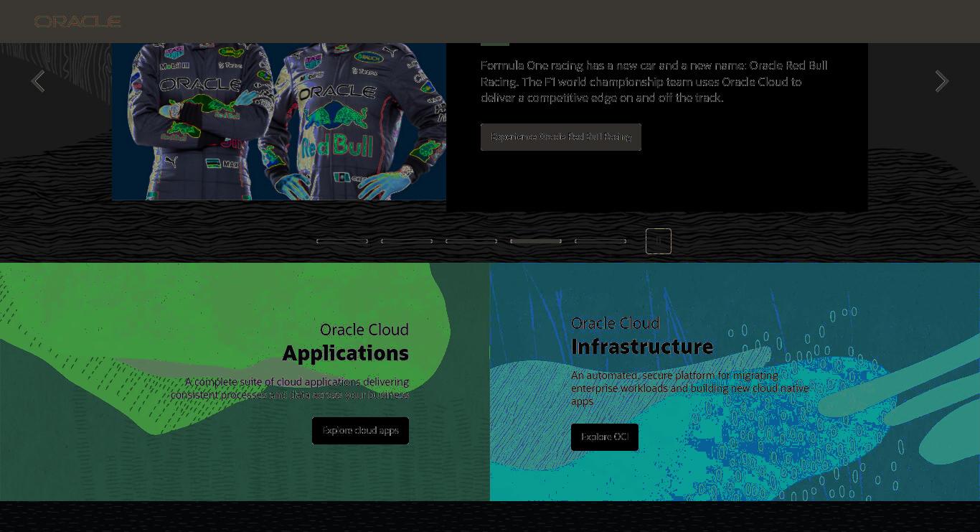Select the fourth carousel slide indicator

(536, 241)
